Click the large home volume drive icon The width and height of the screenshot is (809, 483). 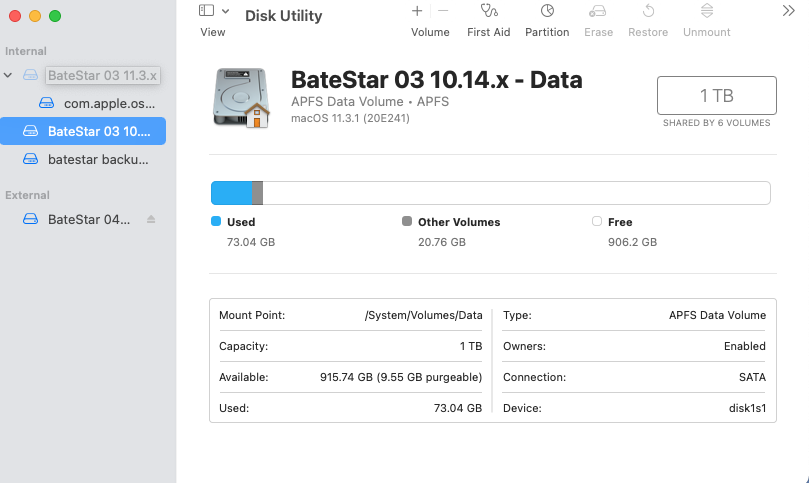tap(241, 98)
